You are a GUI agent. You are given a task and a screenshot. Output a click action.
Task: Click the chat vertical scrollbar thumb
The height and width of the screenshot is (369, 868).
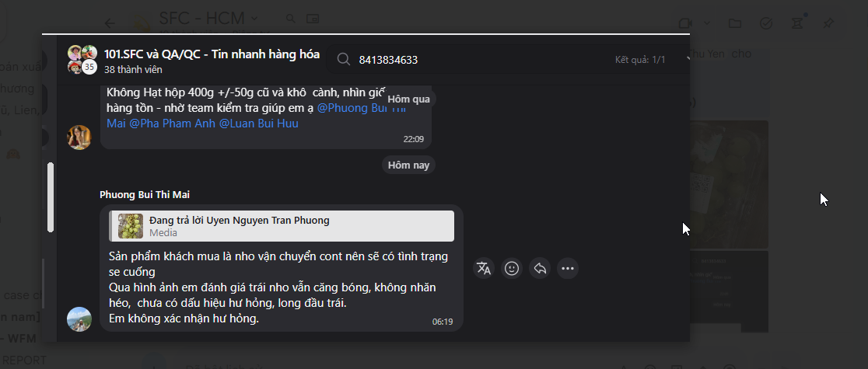[x=51, y=197]
